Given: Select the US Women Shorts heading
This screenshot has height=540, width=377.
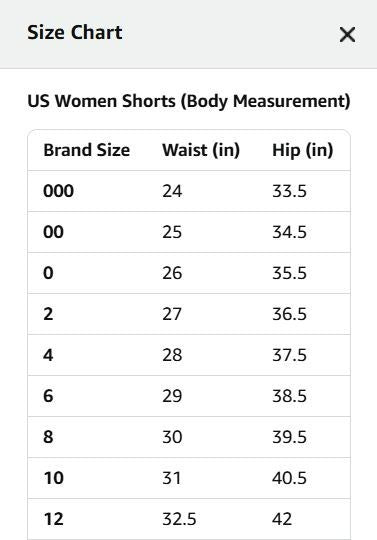Looking at the screenshot, I should [x=189, y=101].
